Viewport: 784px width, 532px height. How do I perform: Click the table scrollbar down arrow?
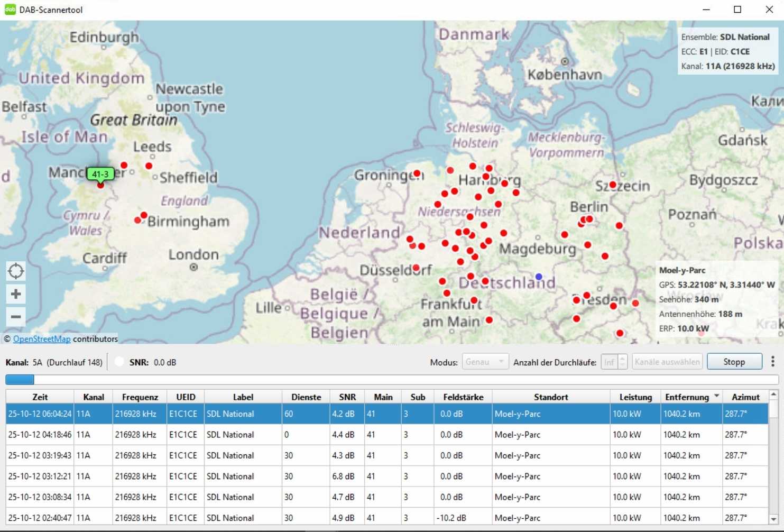point(773,519)
